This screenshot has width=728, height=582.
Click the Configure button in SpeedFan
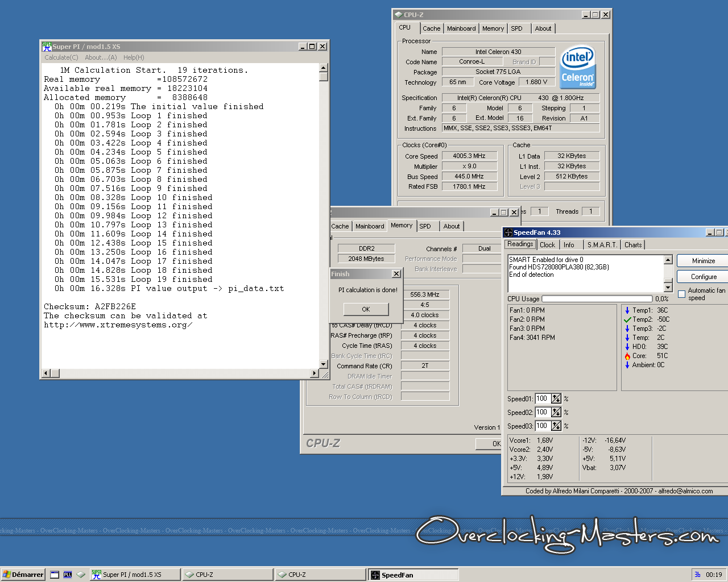[703, 277]
